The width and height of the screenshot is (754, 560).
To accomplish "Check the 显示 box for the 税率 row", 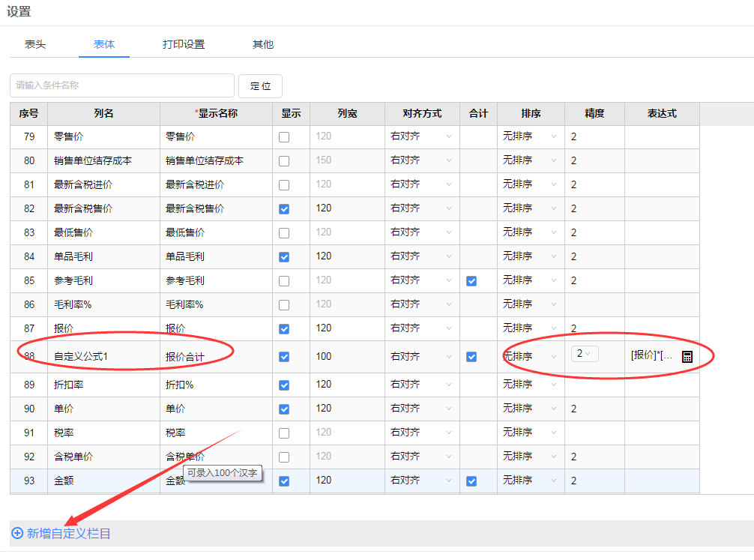I will tap(284, 433).
